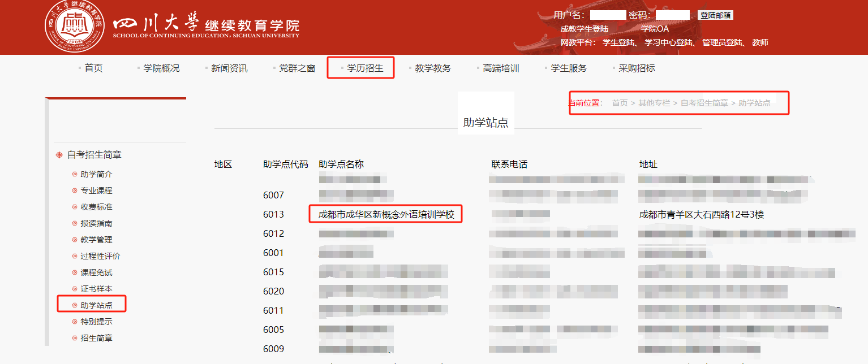868x364 pixels.
Task: Select 新闻资讯 in navigation bar
Action: tap(229, 68)
